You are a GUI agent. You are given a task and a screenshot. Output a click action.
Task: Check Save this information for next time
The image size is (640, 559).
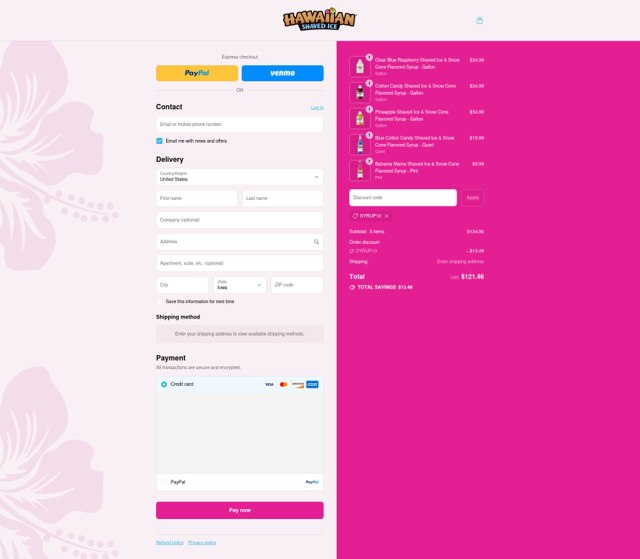point(159,302)
